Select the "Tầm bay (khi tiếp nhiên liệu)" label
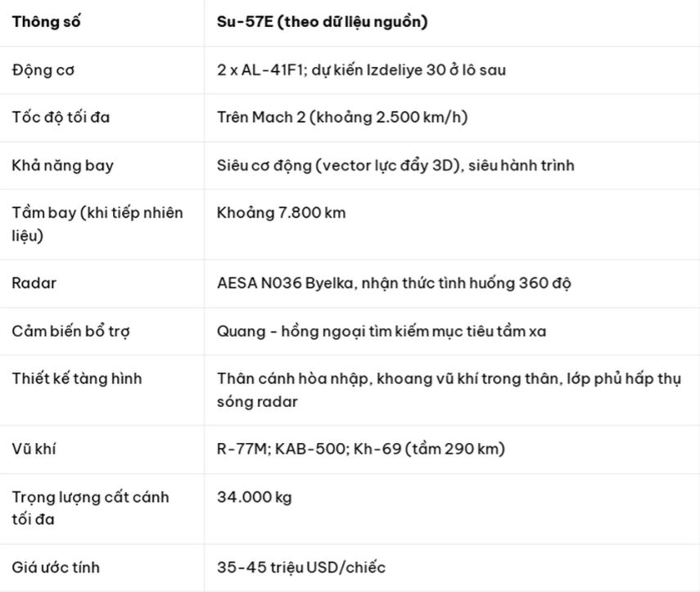This screenshot has height=592, width=700. [97, 224]
